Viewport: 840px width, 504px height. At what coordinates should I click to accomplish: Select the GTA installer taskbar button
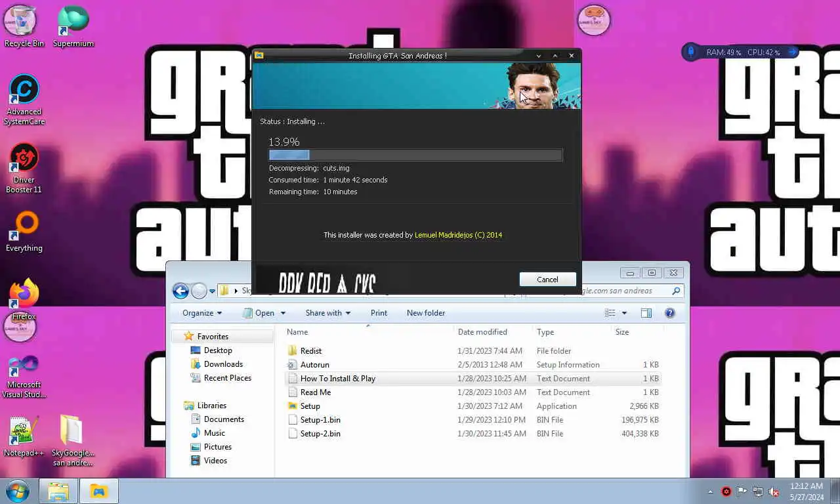[x=98, y=491]
